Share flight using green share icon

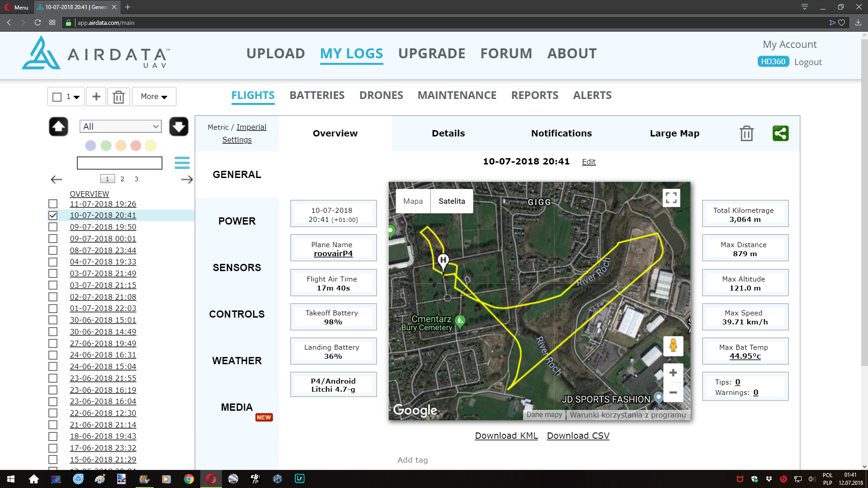click(780, 133)
